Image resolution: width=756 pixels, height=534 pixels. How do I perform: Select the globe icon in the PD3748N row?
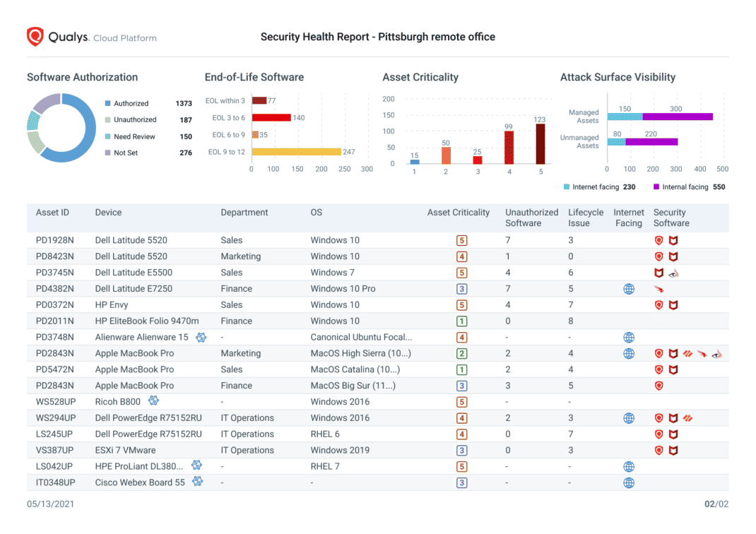(629, 338)
